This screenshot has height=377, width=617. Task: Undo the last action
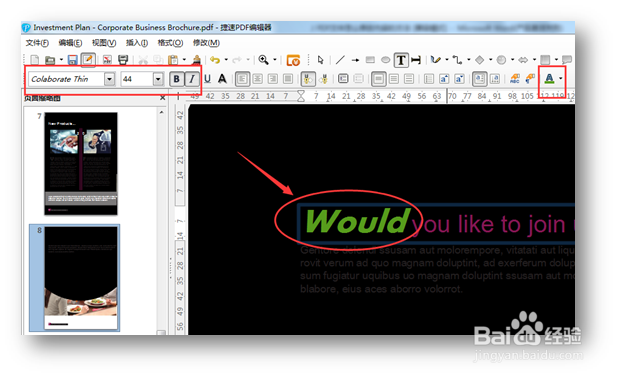coord(215,60)
